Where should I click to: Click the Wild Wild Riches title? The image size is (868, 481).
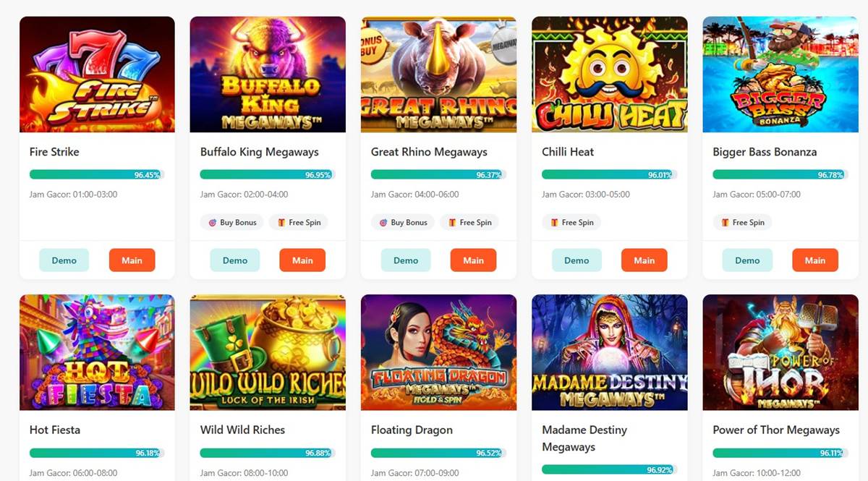pyautogui.click(x=242, y=430)
